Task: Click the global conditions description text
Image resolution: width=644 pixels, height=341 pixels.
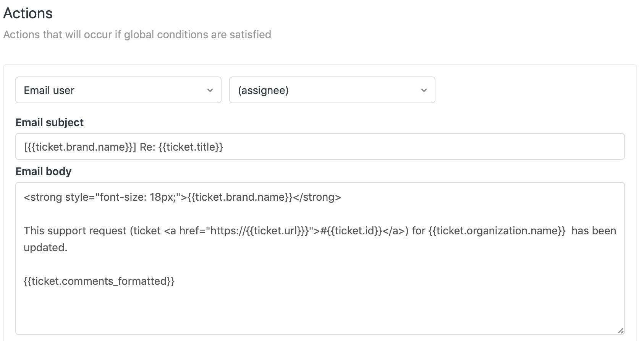Action: 137,35
